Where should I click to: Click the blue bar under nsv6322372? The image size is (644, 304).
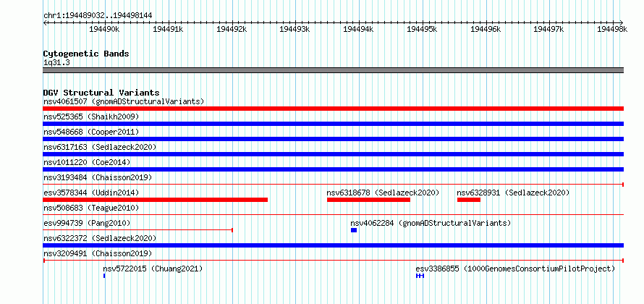pos(333,245)
